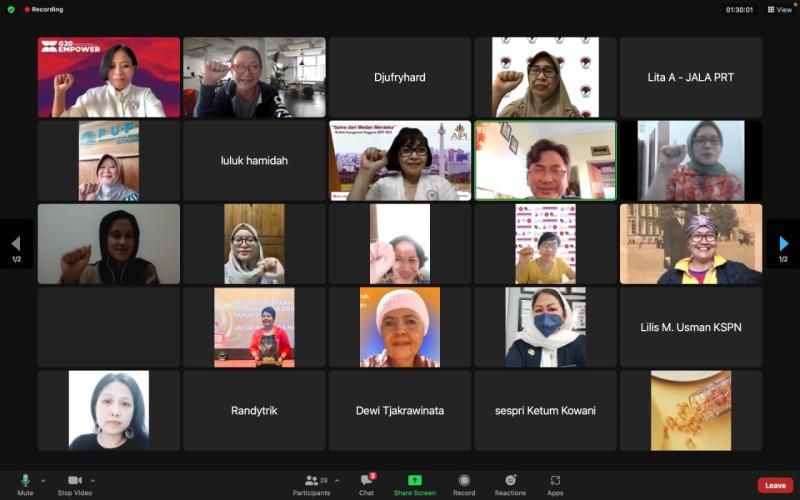The image size is (800, 500).
Task: Expand the Participants options caret
Action: coord(337,480)
